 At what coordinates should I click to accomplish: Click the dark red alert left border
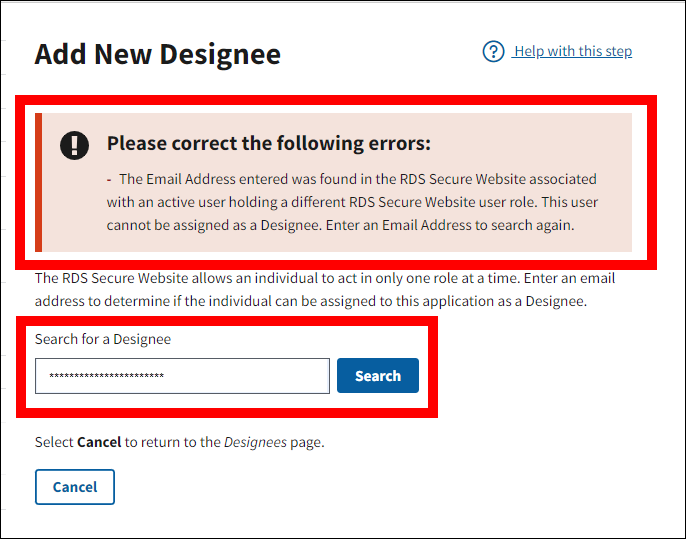point(39,182)
